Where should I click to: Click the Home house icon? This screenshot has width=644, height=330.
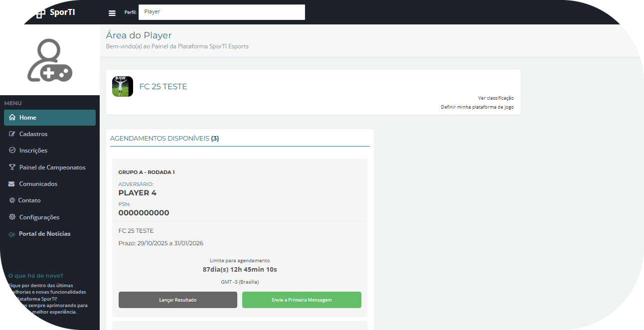click(x=12, y=118)
